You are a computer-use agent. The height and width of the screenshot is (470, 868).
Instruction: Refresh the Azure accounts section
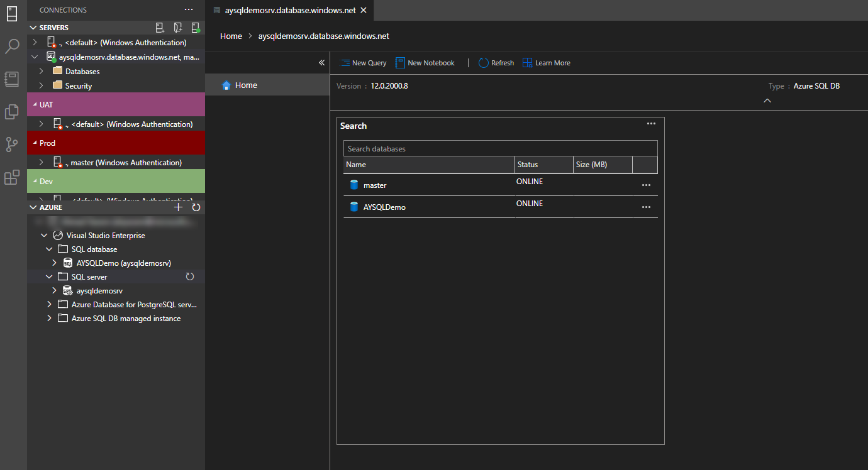[196, 207]
